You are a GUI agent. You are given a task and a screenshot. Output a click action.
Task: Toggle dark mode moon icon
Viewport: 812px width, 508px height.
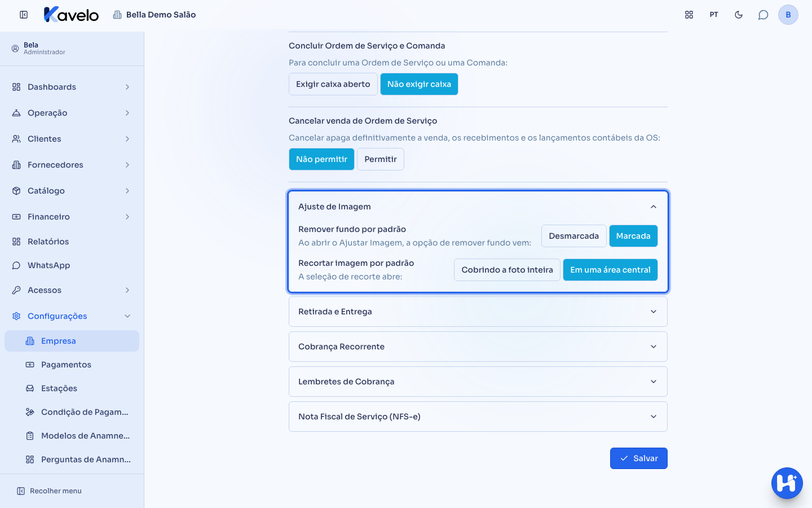point(739,15)
